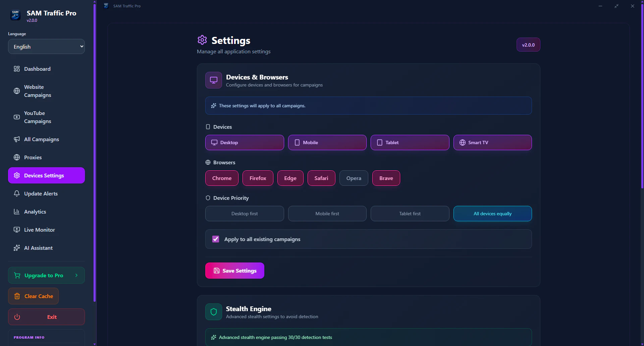Image resolution: width=644 pixels, height=346 pixels.
Task: Click the SAM Traffic Pro title bar icon
Action: pyautogui.click(x=106, y=6)
